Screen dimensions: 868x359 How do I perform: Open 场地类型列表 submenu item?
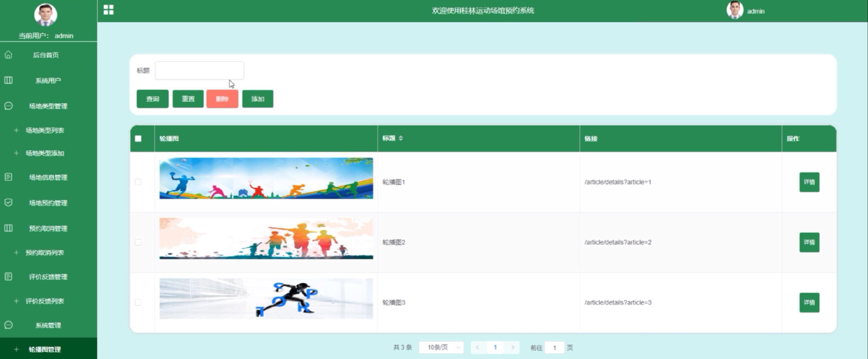pos(44,130)
